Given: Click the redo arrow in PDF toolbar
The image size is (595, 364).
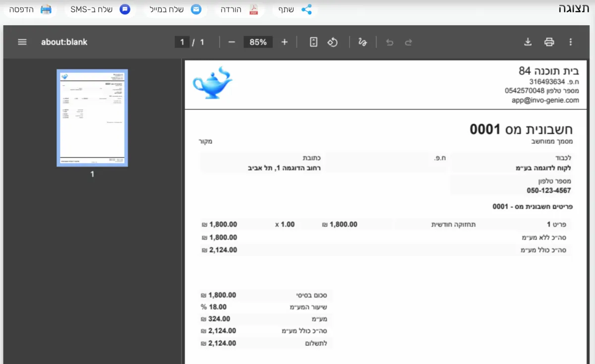Looking at the screenshot, I should click(409, 42).
